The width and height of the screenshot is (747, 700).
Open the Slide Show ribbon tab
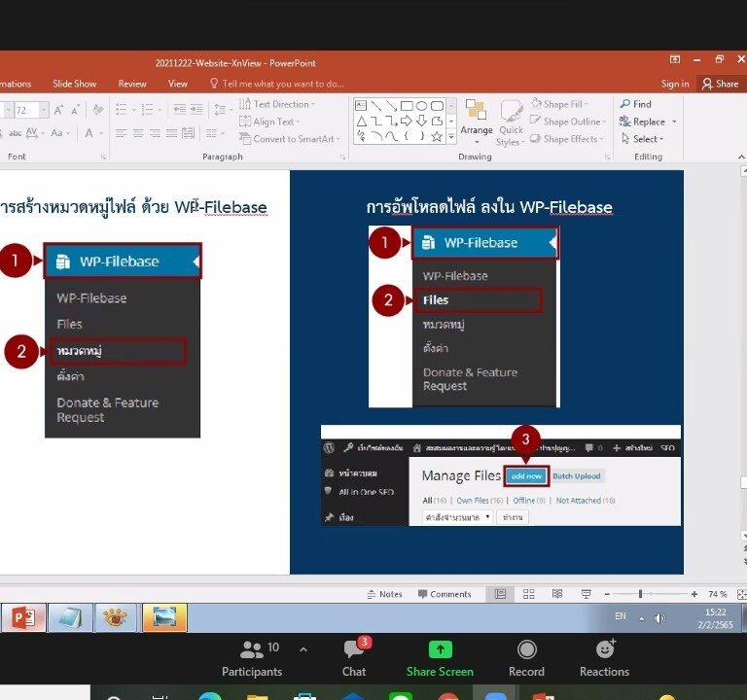pyautogui.click(x=74, y=84)
